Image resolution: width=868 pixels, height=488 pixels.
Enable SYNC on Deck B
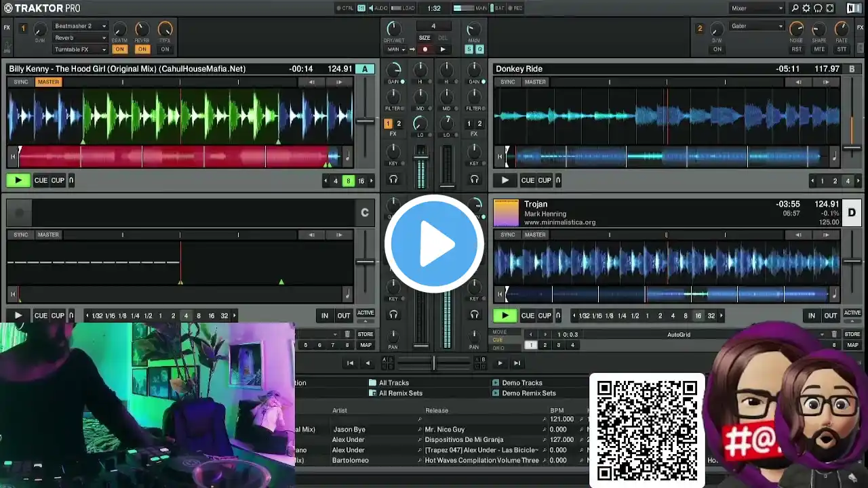[507, 82]
